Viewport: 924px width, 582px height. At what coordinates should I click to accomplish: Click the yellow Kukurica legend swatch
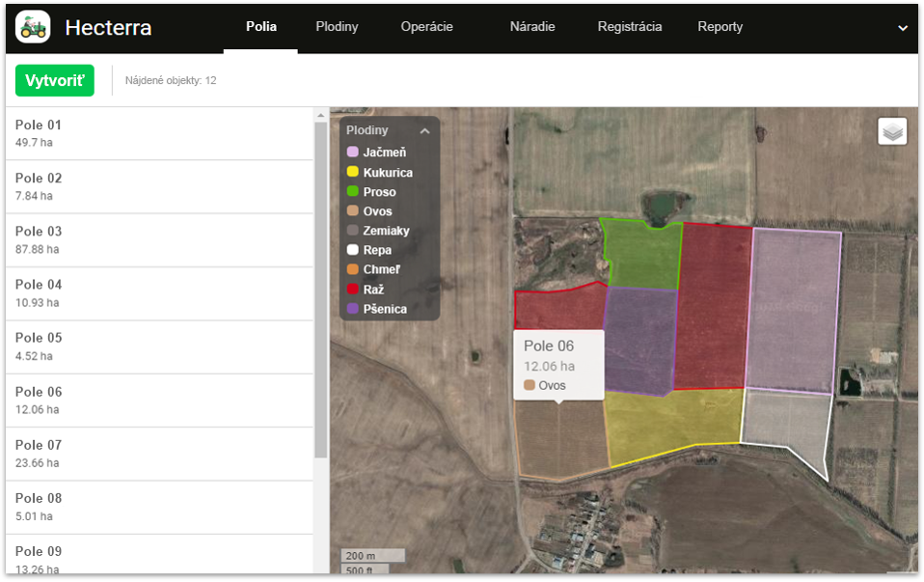tap(353, 172)
